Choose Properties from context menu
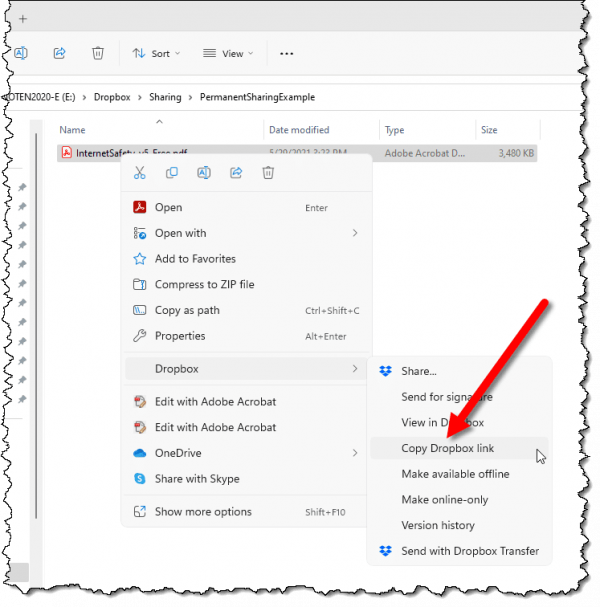Image resolution: width=600 pixels, height=607 pixels. tap(246, 336)
